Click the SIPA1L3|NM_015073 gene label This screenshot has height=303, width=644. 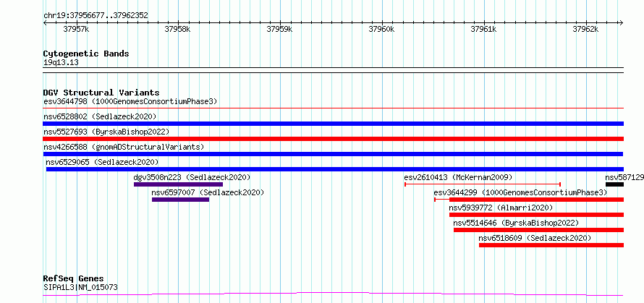[x=80, y=287]
